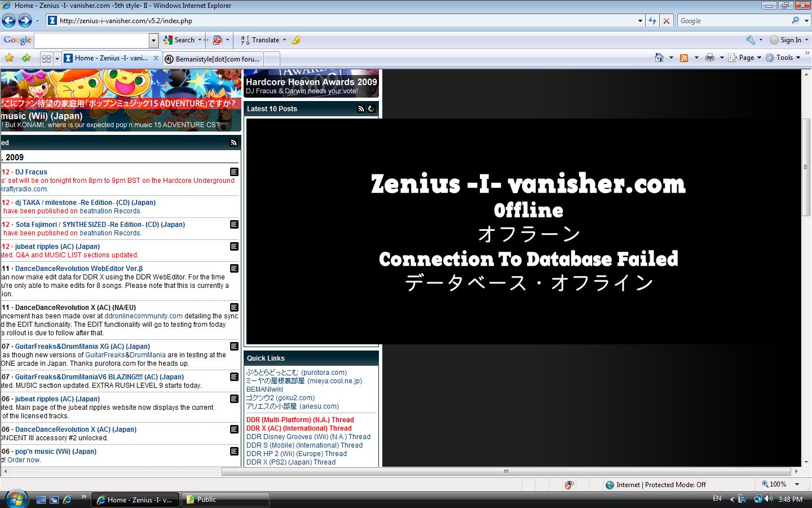This screenshot has height=508, width=812.
Task: Click the Google Toolbar Search button
Action: [x=179, y=40]
